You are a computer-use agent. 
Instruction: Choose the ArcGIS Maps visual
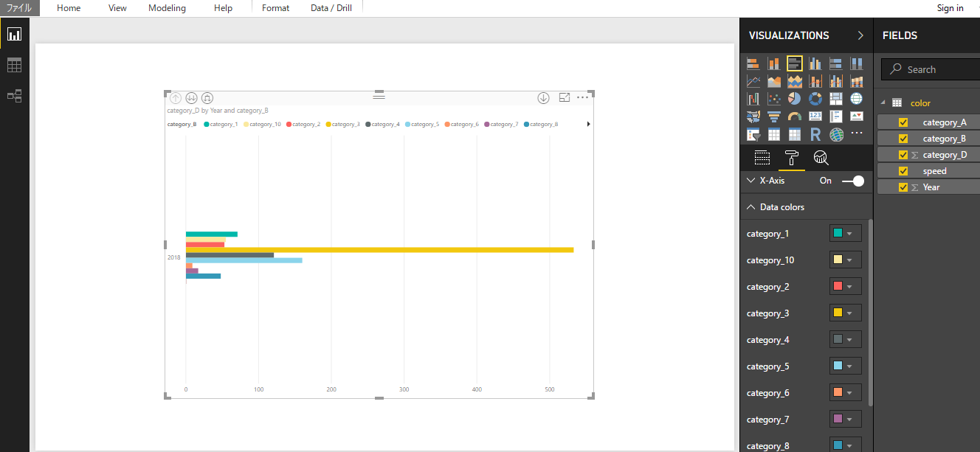pos(836,134)
